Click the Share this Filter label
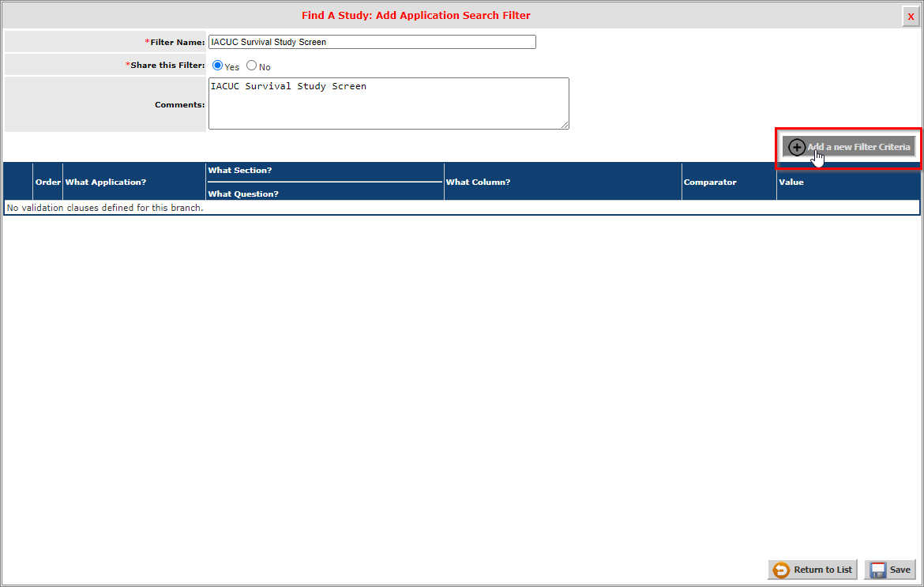The width and height of the screenshot is (924, 587). pos(165,66)
